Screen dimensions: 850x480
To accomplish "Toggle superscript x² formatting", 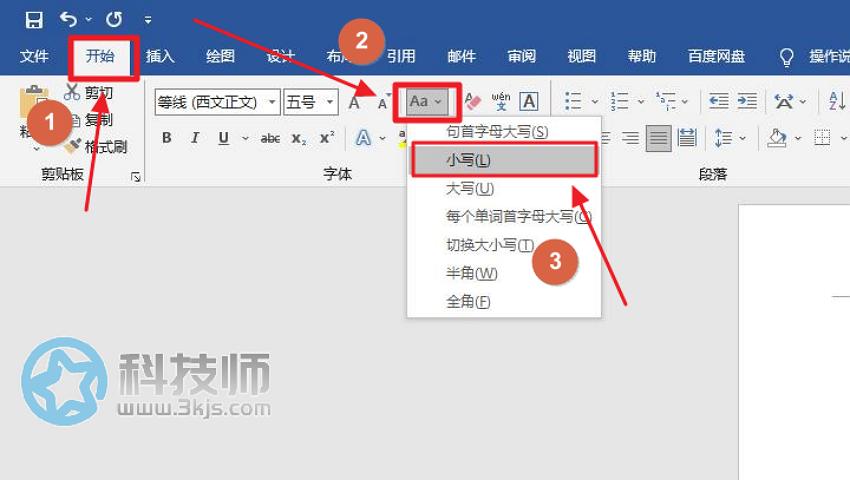I will coord(327,138).
